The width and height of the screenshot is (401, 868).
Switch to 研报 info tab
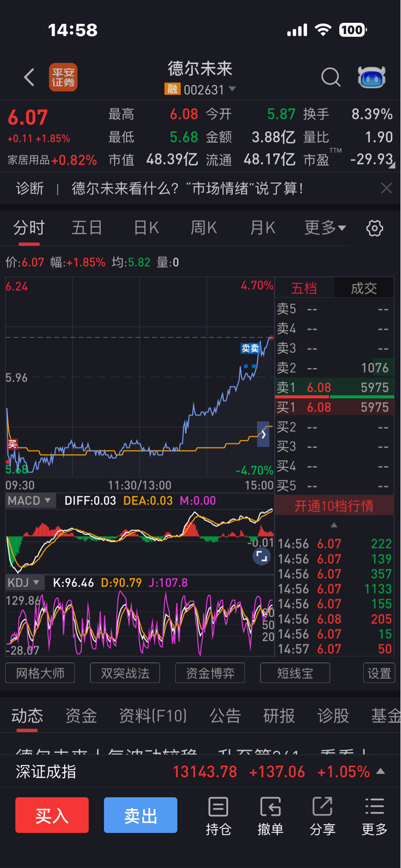[x=279, y=716]
